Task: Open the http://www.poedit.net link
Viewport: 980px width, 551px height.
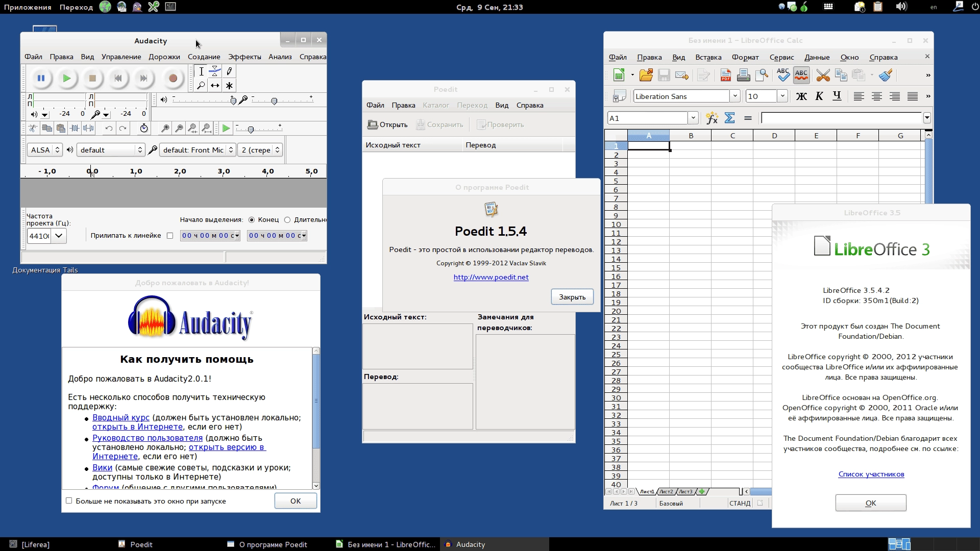Action: click(491, 278)
